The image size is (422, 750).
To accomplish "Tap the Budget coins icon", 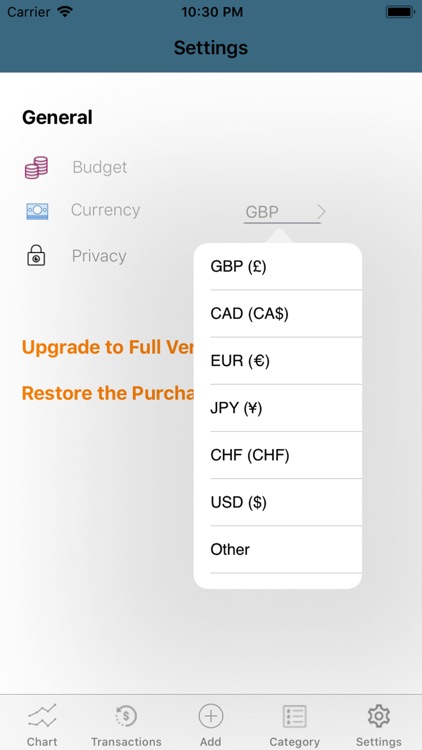I will coord(36,167).
